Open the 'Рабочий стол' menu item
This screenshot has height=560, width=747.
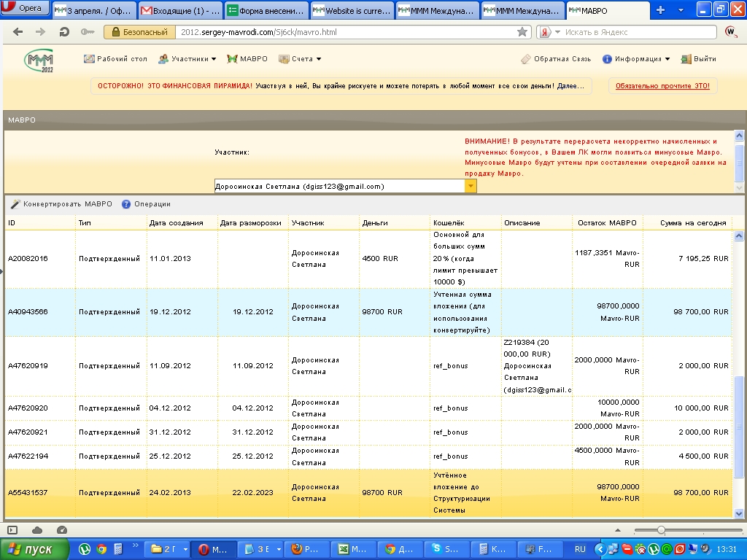(x=115, y=58)
